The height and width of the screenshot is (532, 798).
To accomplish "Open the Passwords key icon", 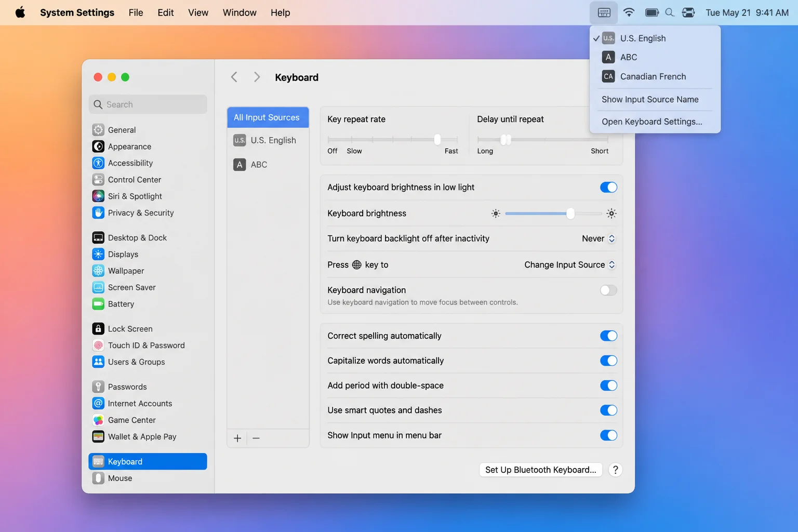I will [x=98, y=387].
